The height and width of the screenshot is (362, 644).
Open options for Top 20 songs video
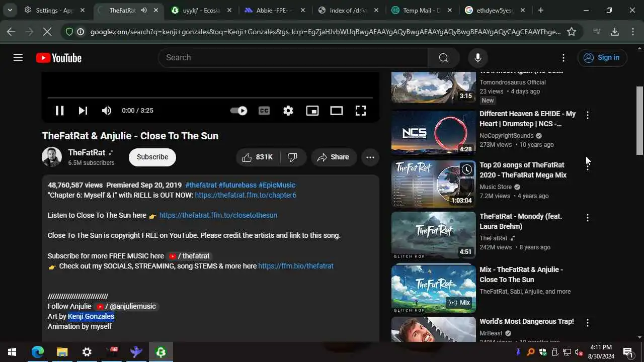588,167
